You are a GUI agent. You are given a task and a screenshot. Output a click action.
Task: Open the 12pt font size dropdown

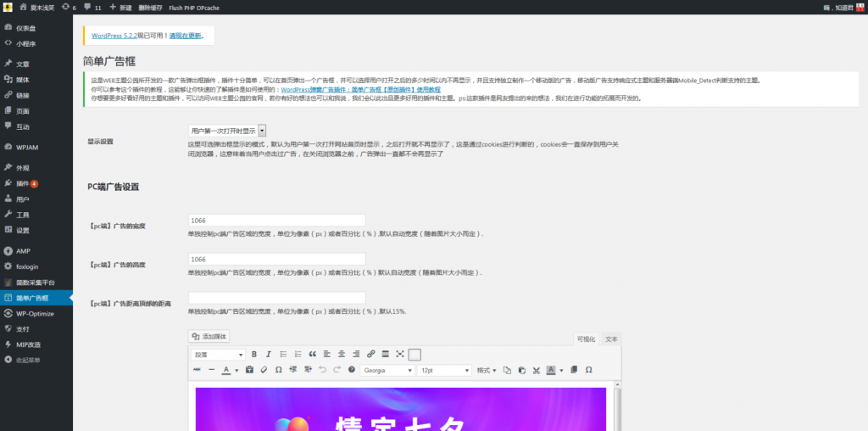(x=444, y=370)
